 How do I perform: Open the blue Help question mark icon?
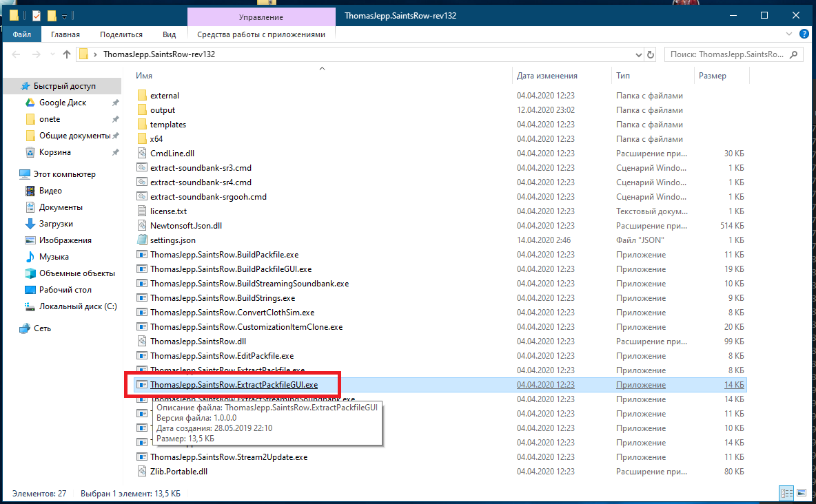point(804,34)
